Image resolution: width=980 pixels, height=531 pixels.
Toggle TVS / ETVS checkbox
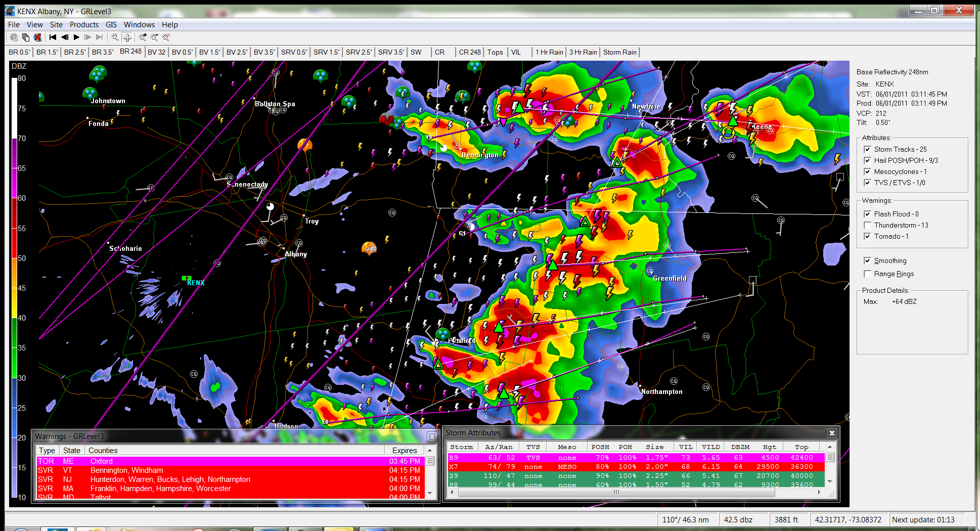coord(867,183)
